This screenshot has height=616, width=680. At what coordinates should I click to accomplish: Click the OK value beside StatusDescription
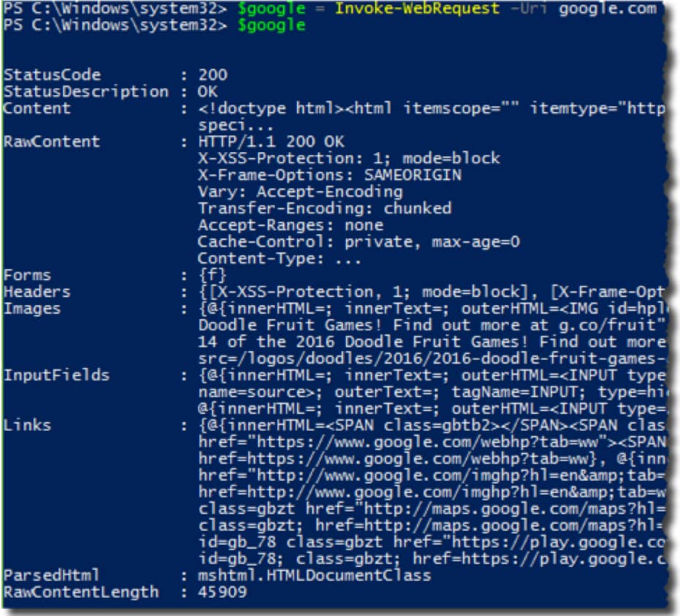(x=208, y=91)
